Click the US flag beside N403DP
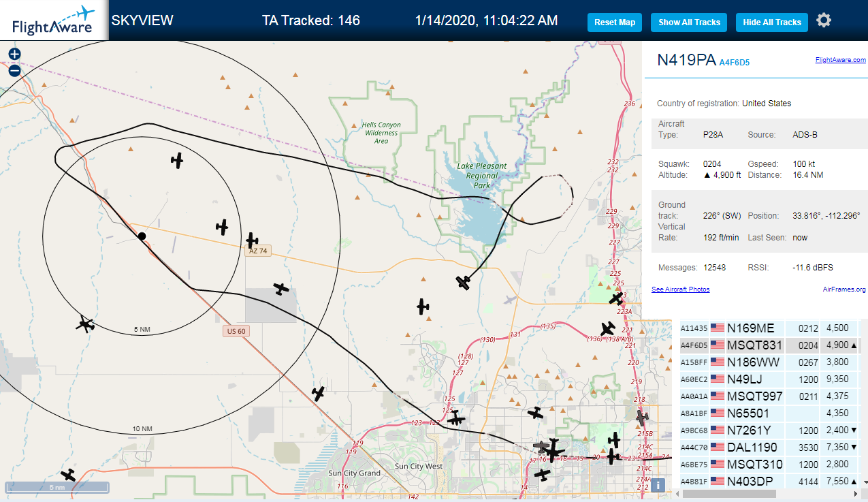The height and width of the screenshot is (502, 868). click(x=718, y=482)
